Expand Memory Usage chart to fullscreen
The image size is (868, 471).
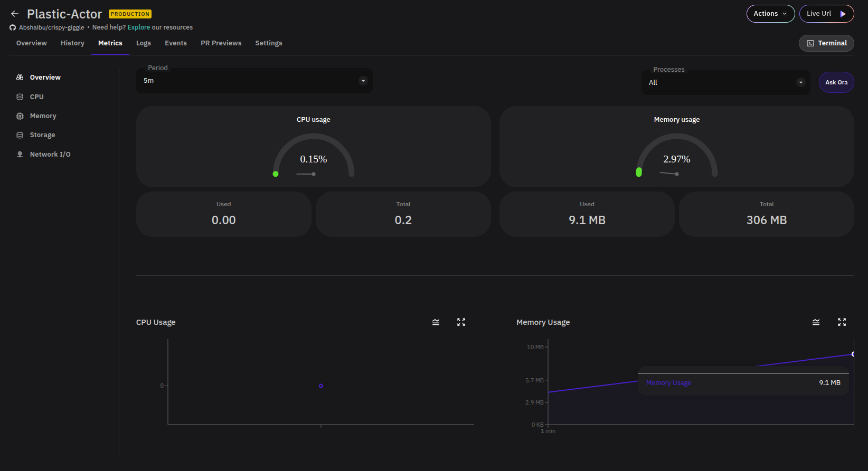(842, 322)
